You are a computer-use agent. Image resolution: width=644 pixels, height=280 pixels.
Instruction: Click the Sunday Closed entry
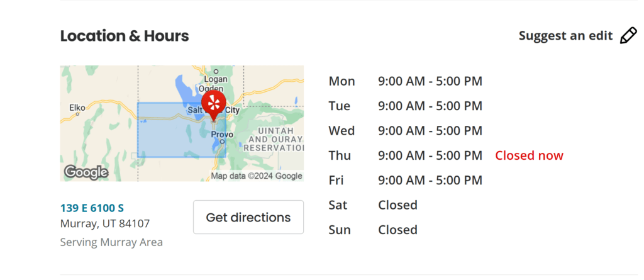(x=397, y=230)
